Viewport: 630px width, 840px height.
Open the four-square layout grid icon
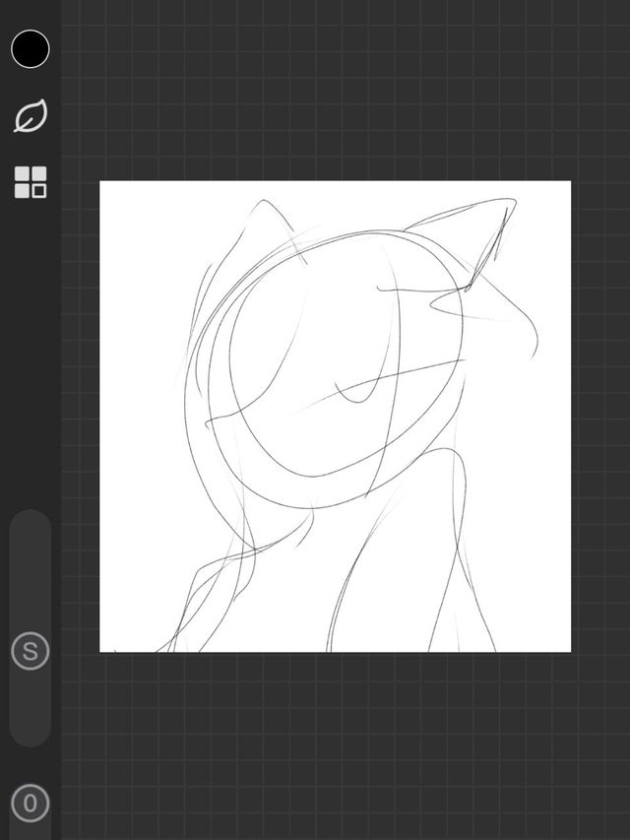point(31,182)
